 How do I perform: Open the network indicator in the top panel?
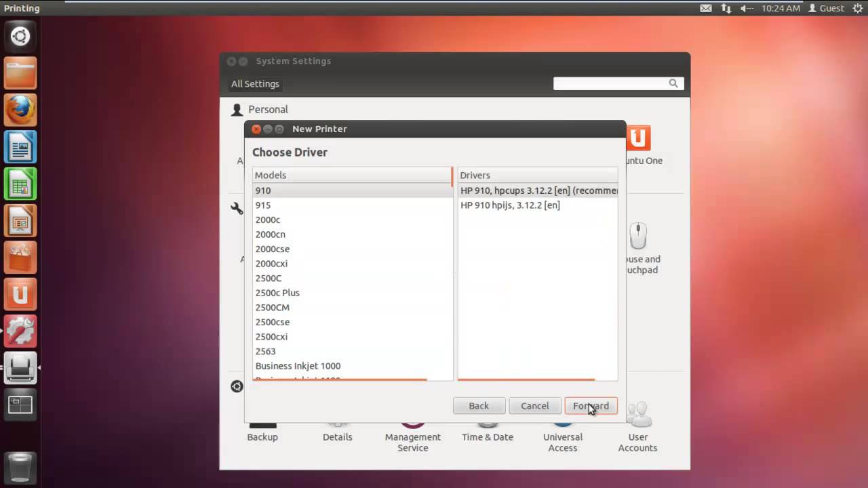tap(726, 8)
